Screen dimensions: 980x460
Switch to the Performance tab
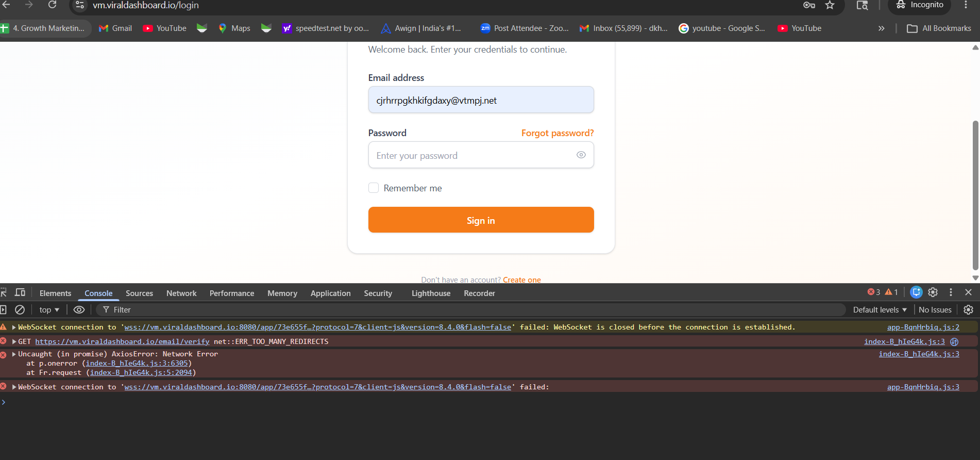[232, 293]
